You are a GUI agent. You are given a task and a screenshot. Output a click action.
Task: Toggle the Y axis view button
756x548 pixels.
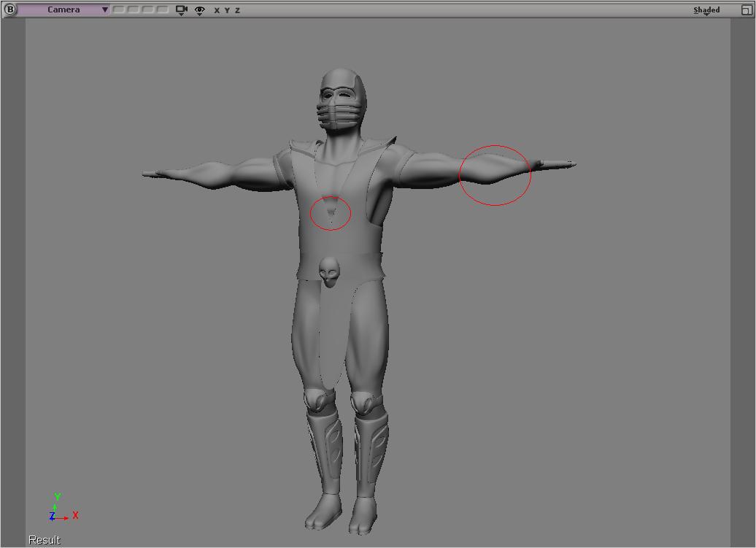click(227, 10)
